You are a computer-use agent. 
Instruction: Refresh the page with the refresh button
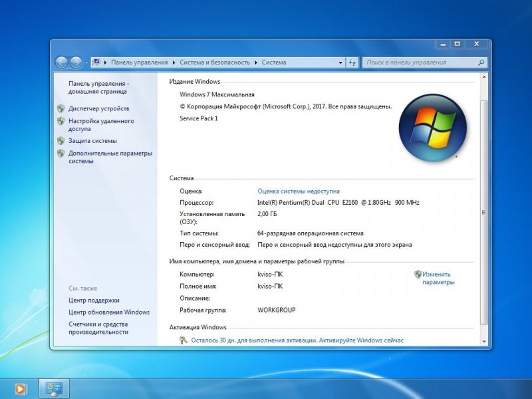tap(352, 63)
